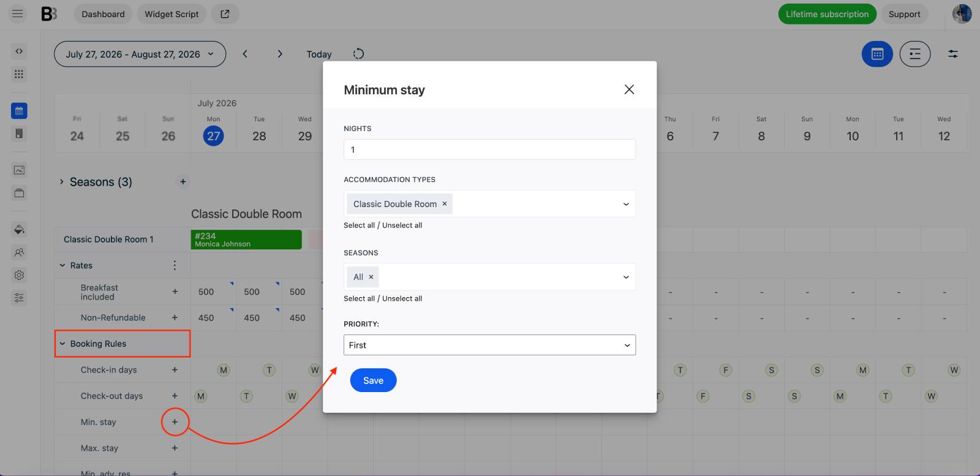Open the Rates three-dot menu
The width and height of the screenshot is (980, 476).
click(x=175, y=265)
